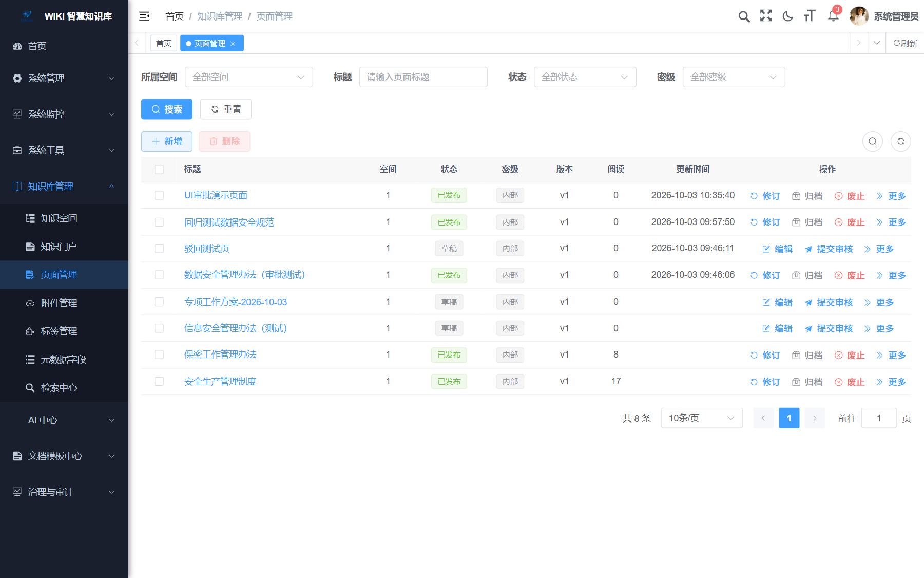Close the 页面管理 tab
This screenshot has height=578, width=924.
pos(233,44)
